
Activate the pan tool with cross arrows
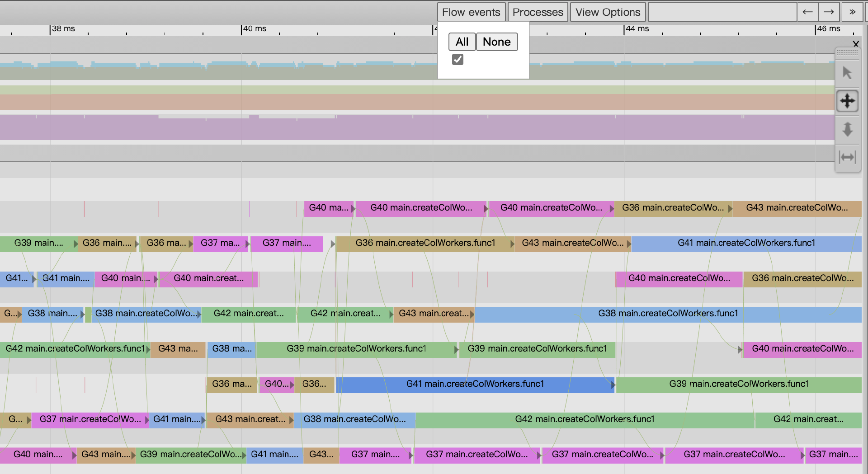(x=847, y=101)
